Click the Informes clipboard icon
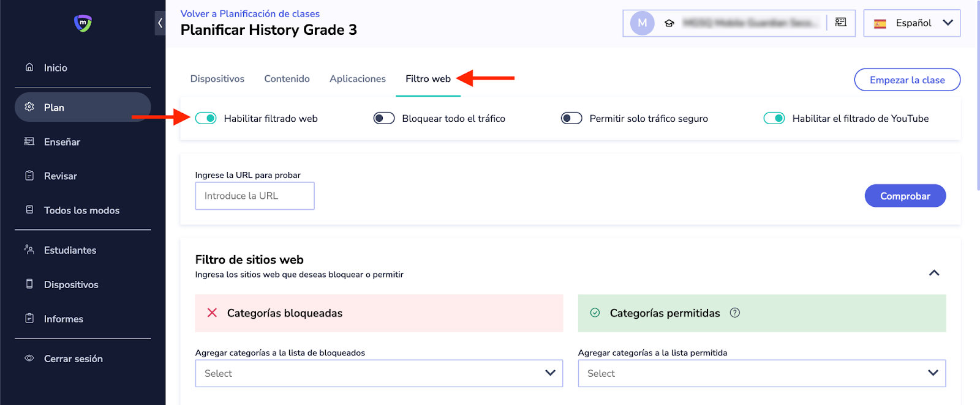Image resolution: width=980 pixels, height=405 pixels. click(29, 318)
